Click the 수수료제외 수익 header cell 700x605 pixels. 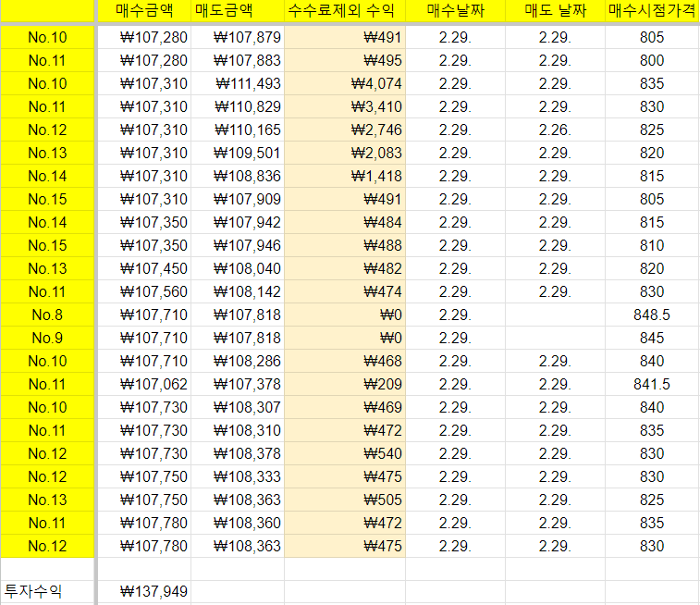[x=345, y=11]
